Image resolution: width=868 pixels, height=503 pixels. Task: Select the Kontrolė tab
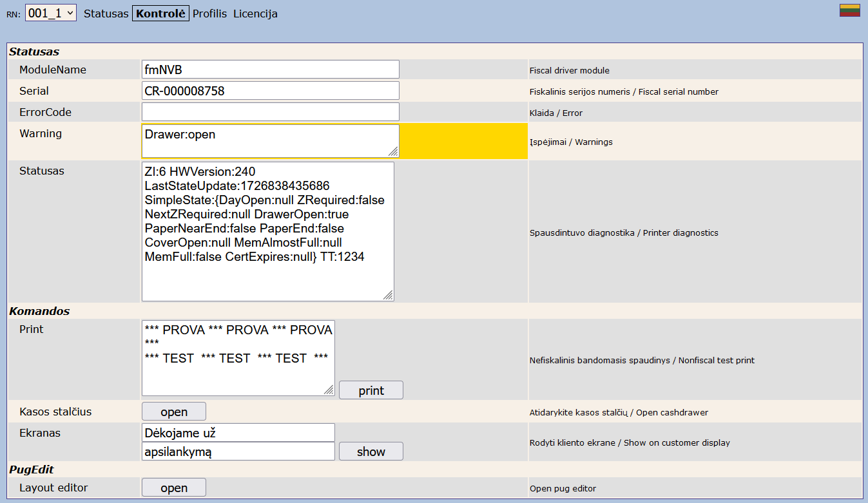(160, 14)
